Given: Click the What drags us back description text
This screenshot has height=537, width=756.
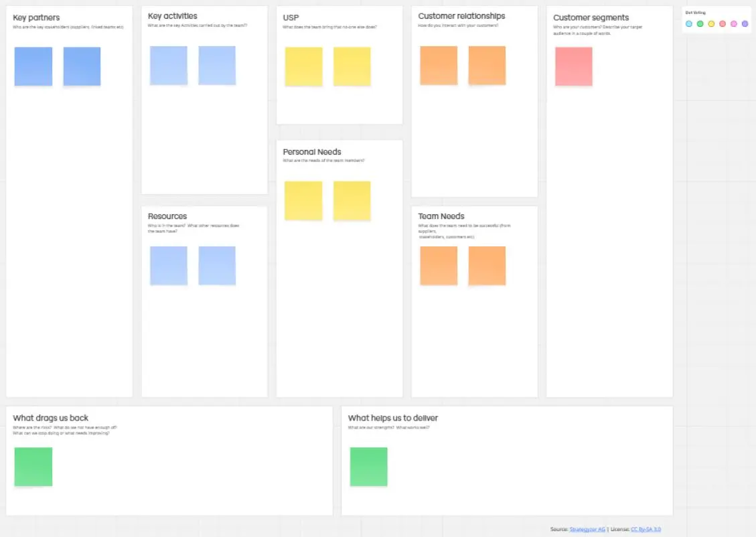Looking at the screenshot, I should [x=64, y=430].
